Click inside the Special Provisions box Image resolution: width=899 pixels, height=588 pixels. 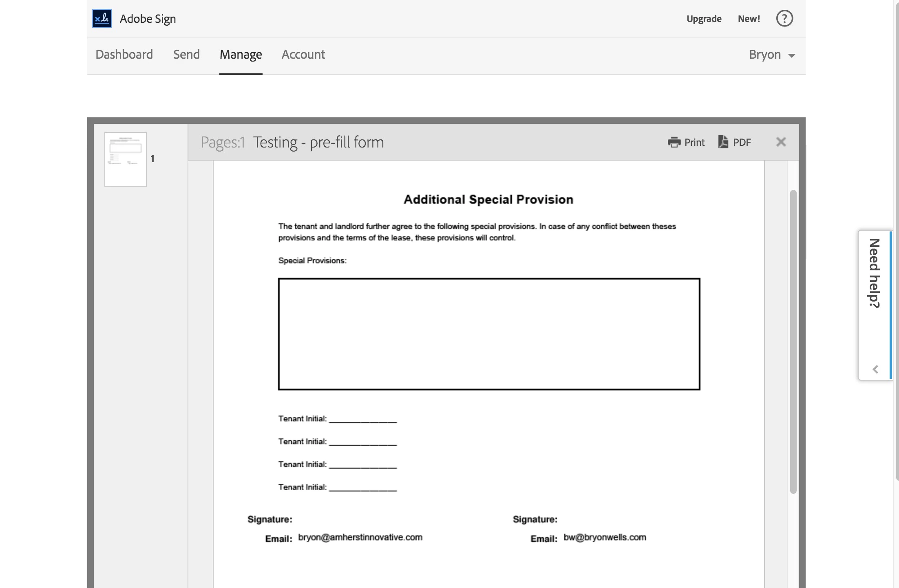(488, 334)
